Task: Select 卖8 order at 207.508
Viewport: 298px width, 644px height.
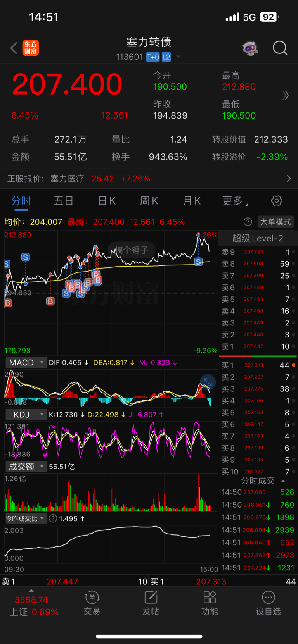Action: click(x=258, y=264)
